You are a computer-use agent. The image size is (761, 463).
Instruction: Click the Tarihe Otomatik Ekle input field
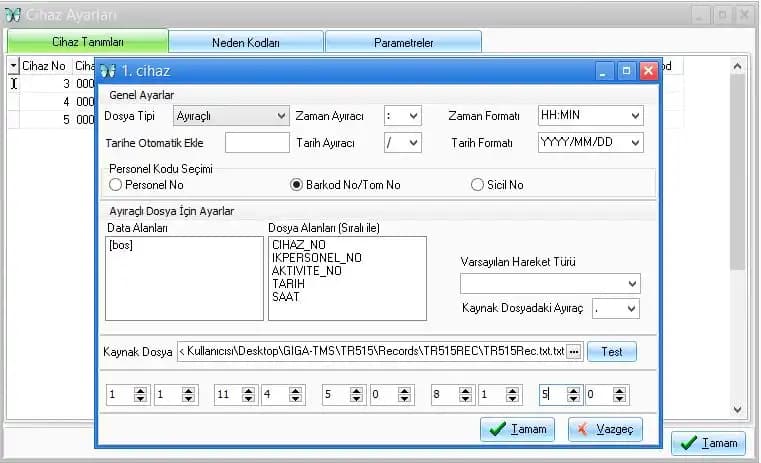point(257,143)
